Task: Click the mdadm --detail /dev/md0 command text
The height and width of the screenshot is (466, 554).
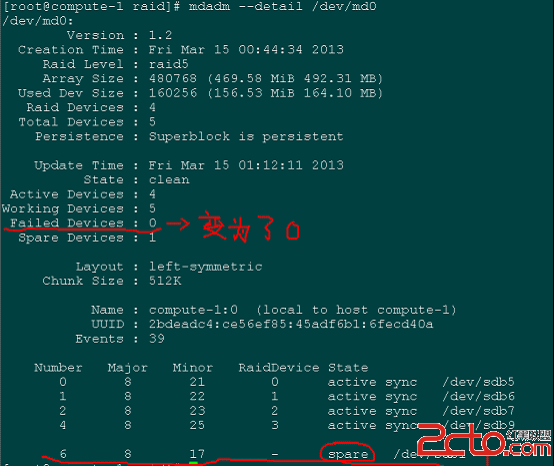Action: (x=282, y=6)
